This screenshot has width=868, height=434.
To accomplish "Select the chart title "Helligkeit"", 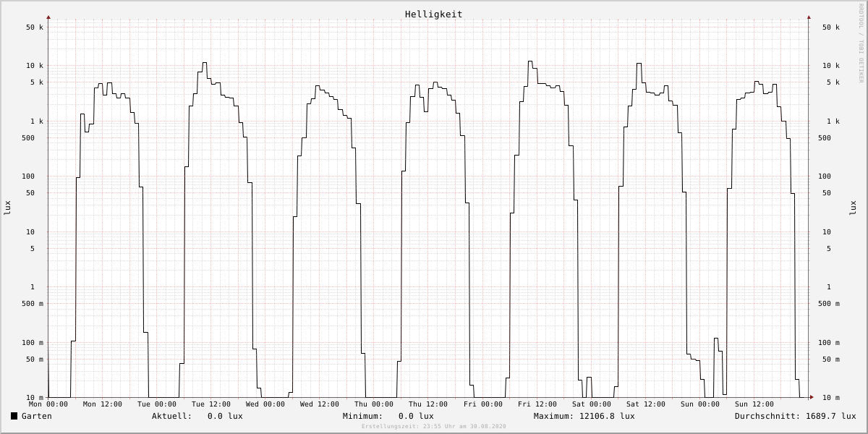I will (x=434, y=14).
